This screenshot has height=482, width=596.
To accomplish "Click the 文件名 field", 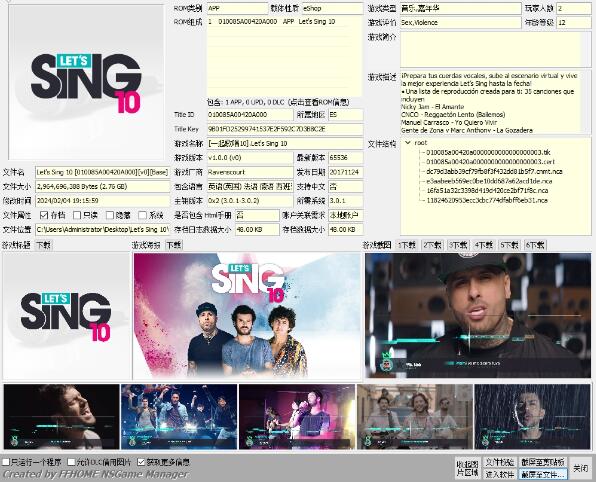I will [x=102, y=172].
